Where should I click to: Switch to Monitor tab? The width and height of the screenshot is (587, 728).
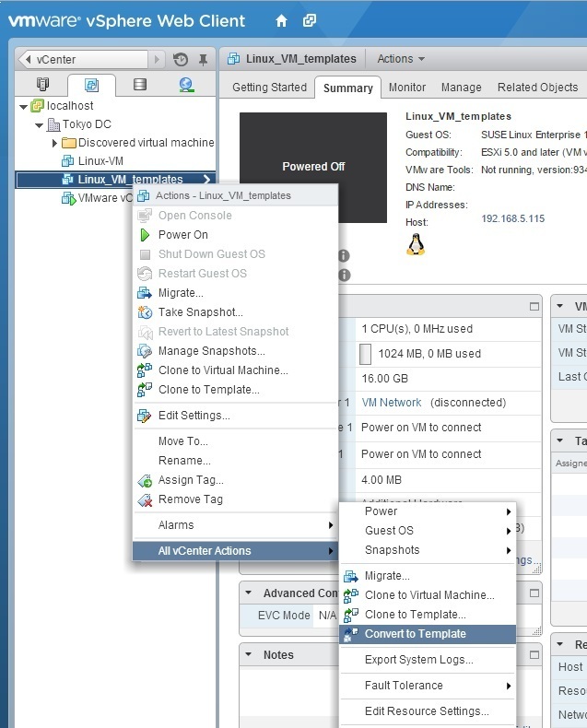coord(406,88)
